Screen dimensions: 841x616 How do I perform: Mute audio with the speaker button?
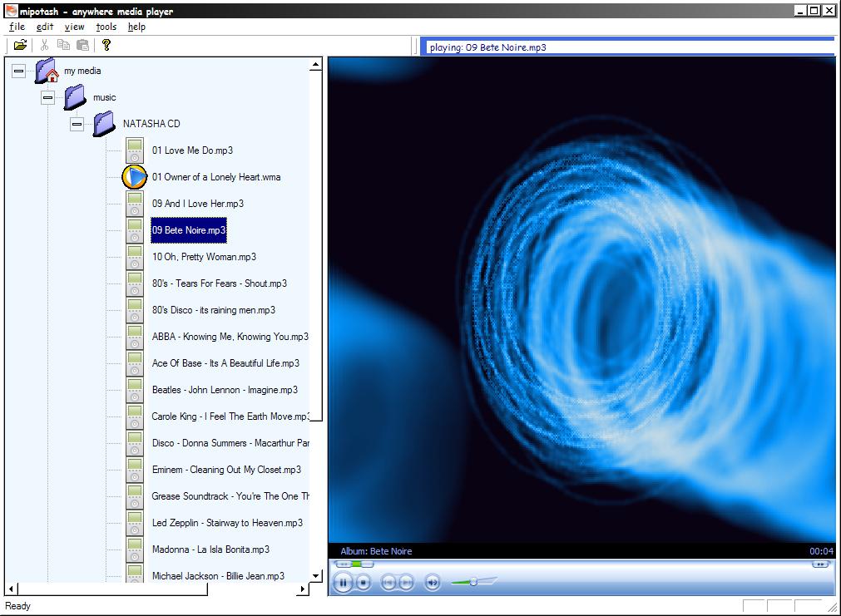coord(432,582)
